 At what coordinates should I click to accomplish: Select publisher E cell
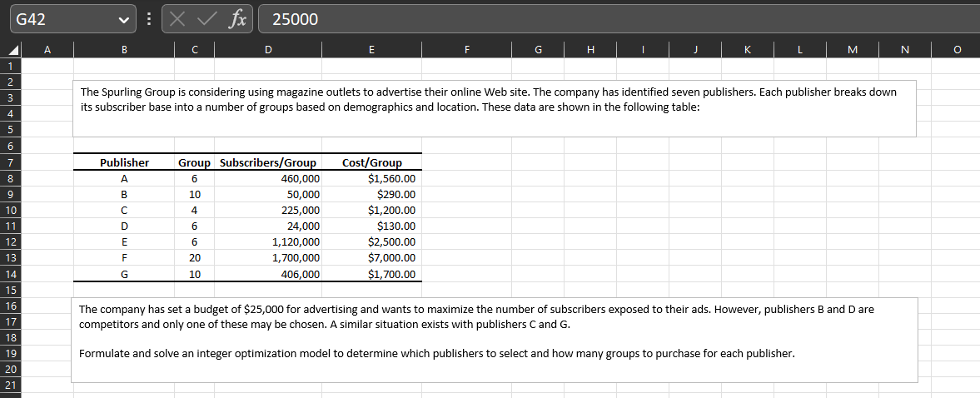click(x=124, y=241)
